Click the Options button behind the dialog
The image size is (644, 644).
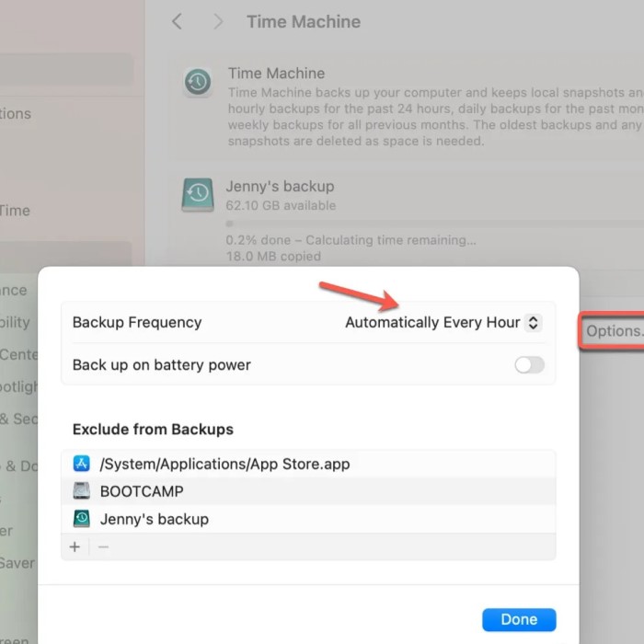[x=614, y=330]
